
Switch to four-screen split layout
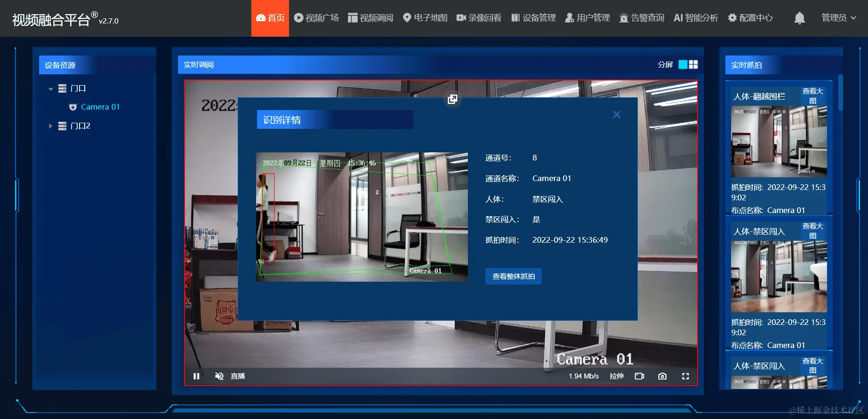(693, 64)
